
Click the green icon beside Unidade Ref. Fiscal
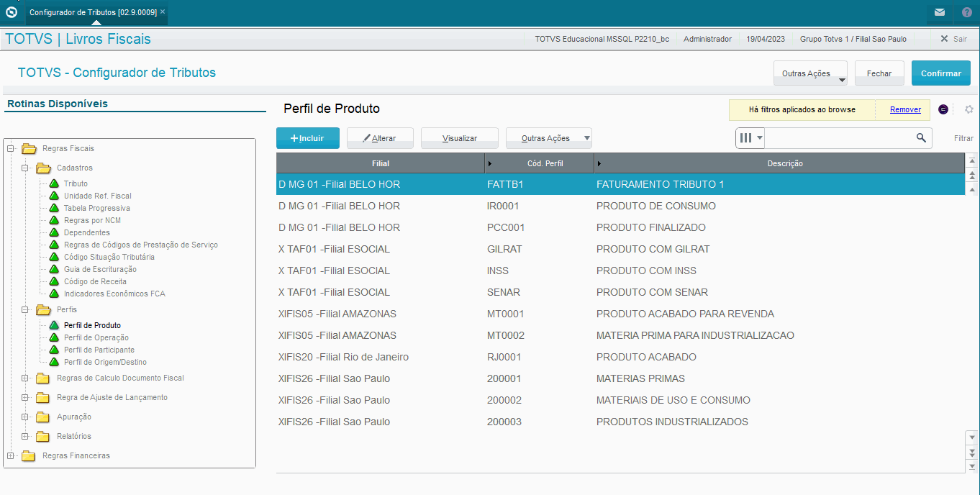click(54, 196)
